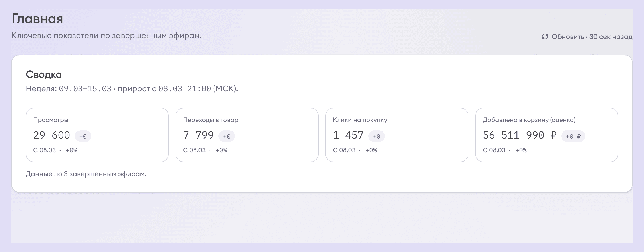Click the circular refresh arrows icon

(545, 37)
